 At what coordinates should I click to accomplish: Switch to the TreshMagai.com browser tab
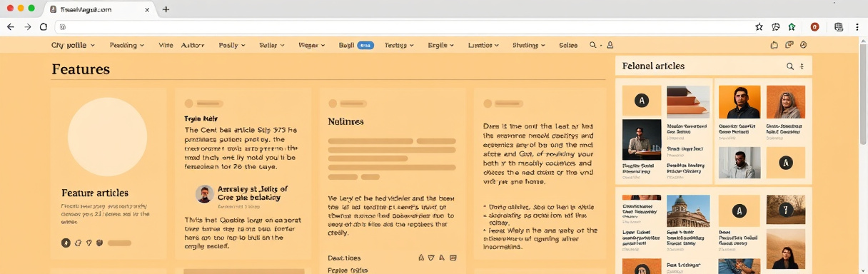[99, 9]
